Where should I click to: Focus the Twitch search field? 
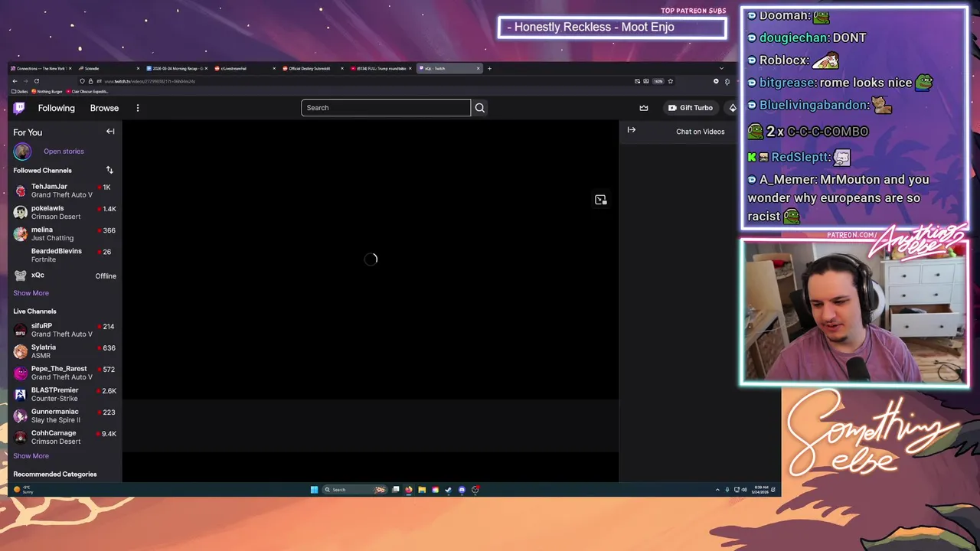tap(386, 108)
